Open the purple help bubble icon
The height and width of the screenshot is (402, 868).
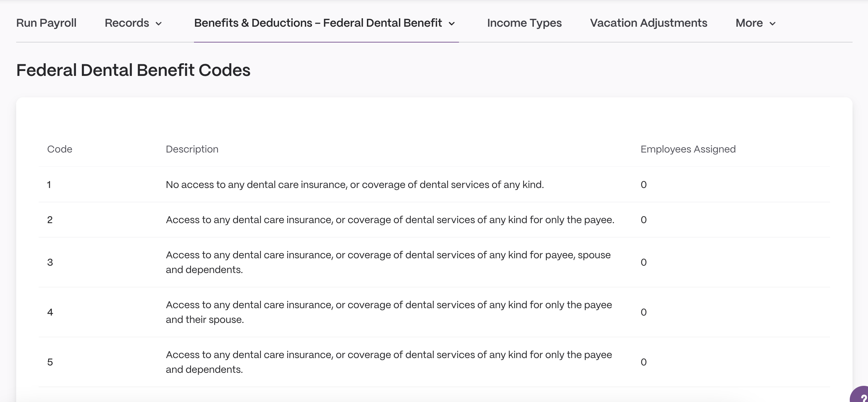(860, 395)
